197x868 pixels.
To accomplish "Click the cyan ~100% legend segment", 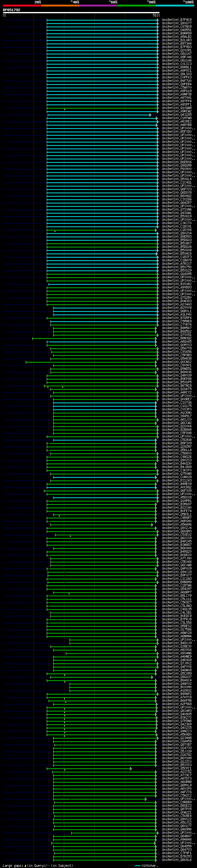I will coord(175,6).
